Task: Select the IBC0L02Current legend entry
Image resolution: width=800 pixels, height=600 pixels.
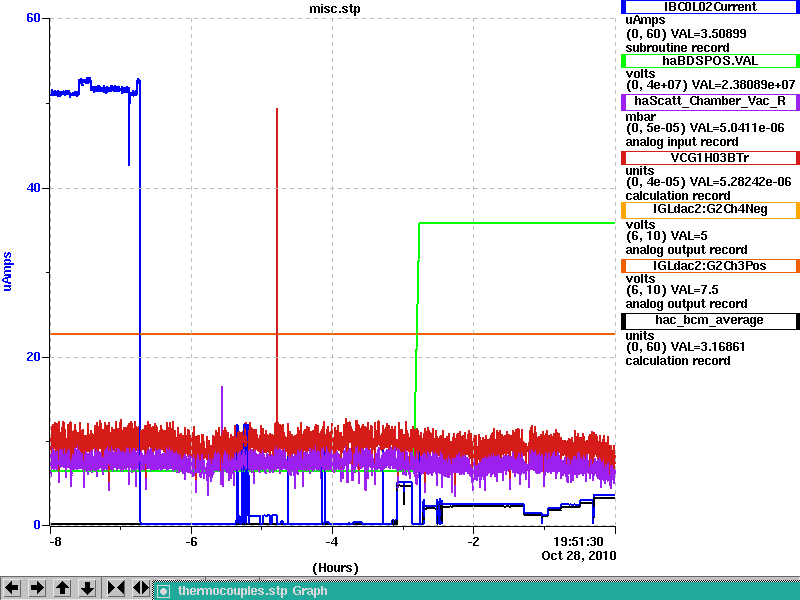Action: coord(710,7)
